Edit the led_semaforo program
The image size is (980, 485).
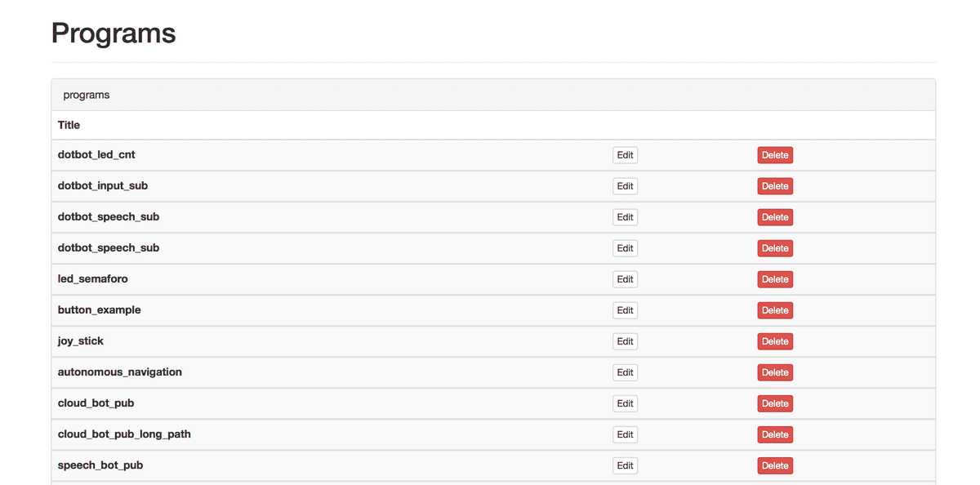coord(625,279)
